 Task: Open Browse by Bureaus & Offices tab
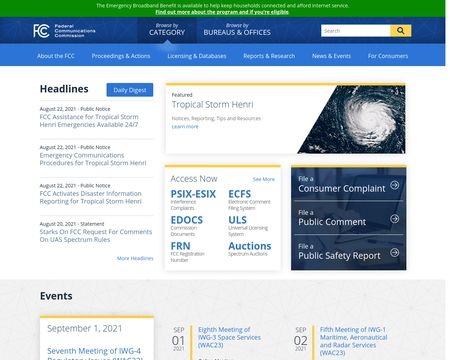pos(237,30)
